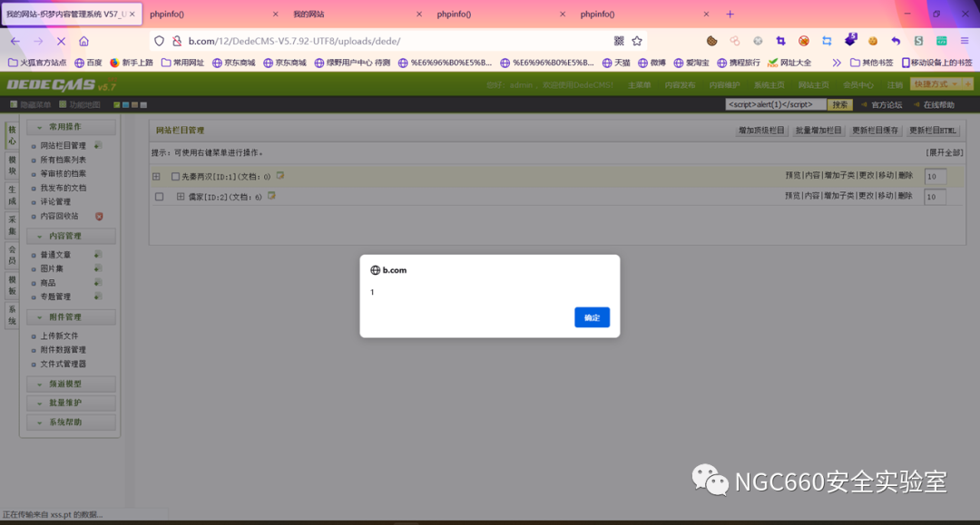Open the 功能地图 function map

[79, 105]
